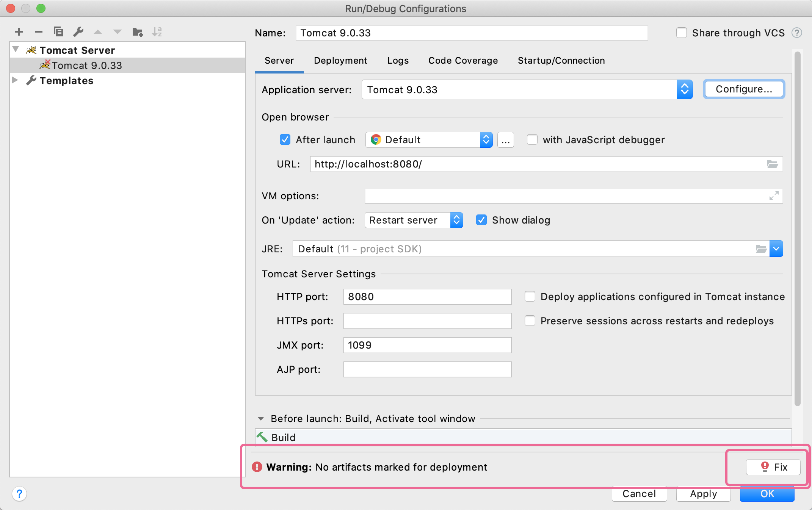
Task: Collapse Tomcat Server tree node
Action: tap(16, 50)
